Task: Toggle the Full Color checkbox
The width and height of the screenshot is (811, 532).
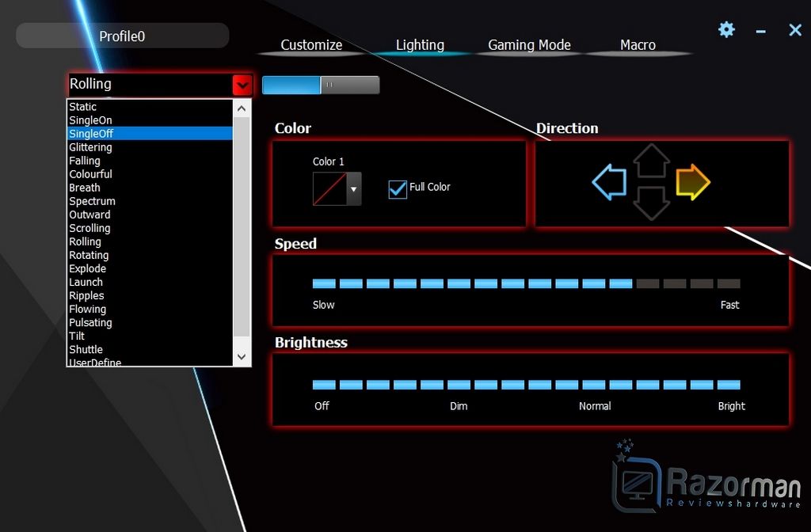Action: 398,188
